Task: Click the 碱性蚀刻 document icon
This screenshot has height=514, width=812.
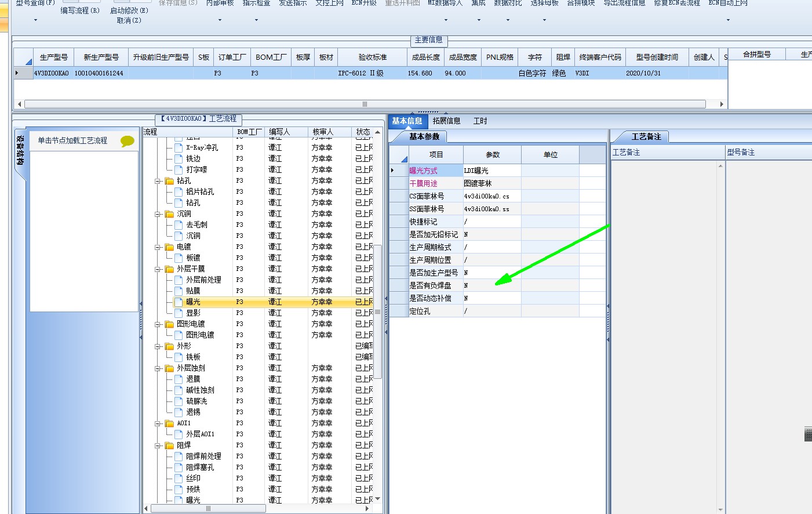Action: point(179,390)
